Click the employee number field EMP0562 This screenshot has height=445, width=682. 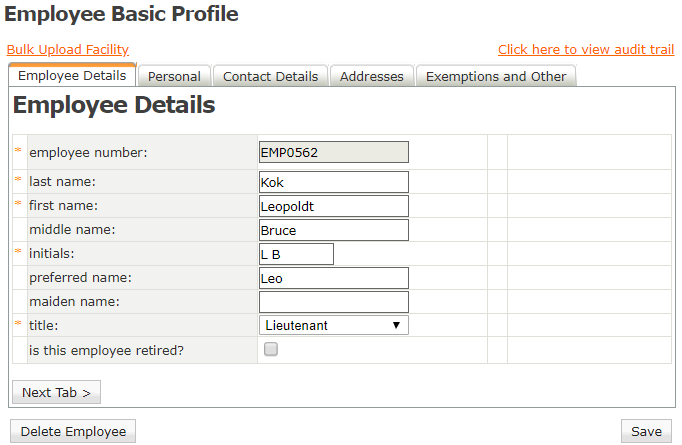coord(334,152)
